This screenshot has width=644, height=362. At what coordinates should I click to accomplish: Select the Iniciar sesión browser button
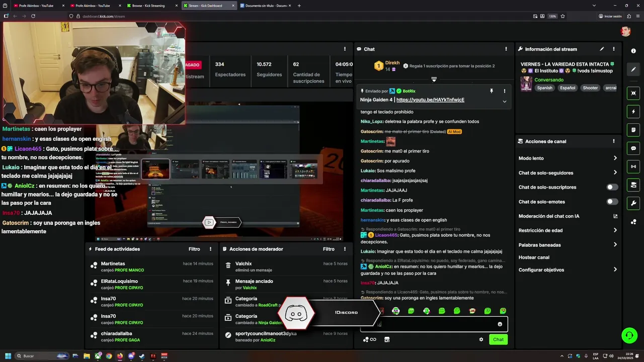point(610,16)
